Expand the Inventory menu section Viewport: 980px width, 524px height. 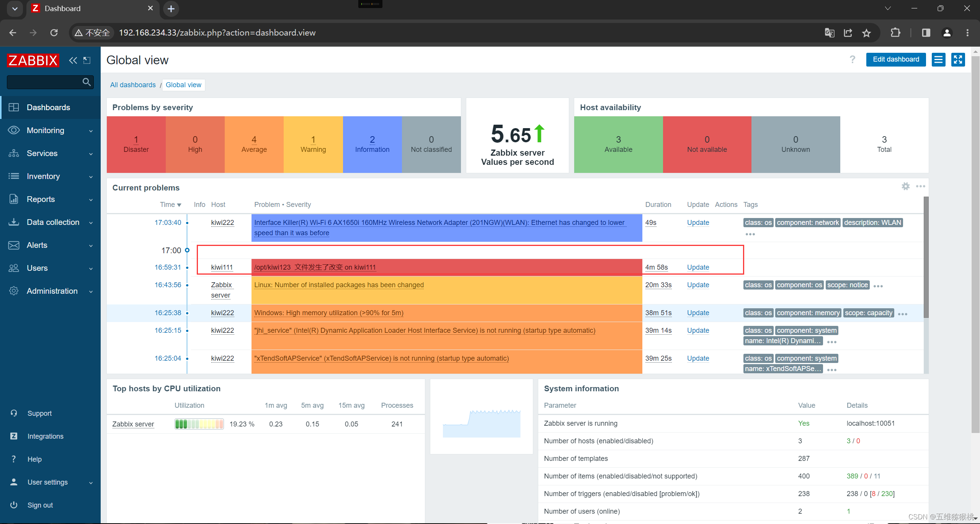(x=50, y=176)
